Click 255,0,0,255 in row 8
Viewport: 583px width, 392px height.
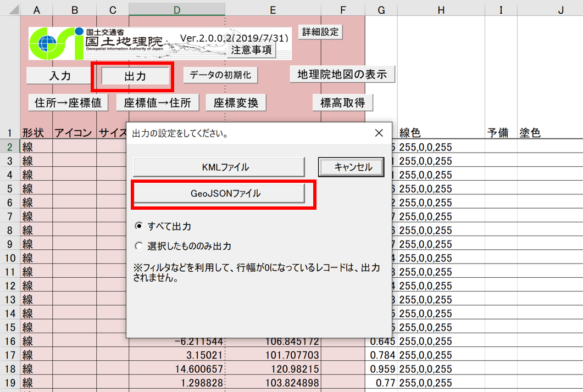[441, 230]
